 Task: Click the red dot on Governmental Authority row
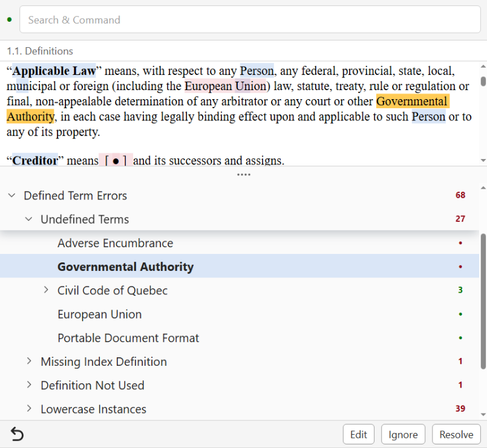pyautogui.click(x=460, y=267)
